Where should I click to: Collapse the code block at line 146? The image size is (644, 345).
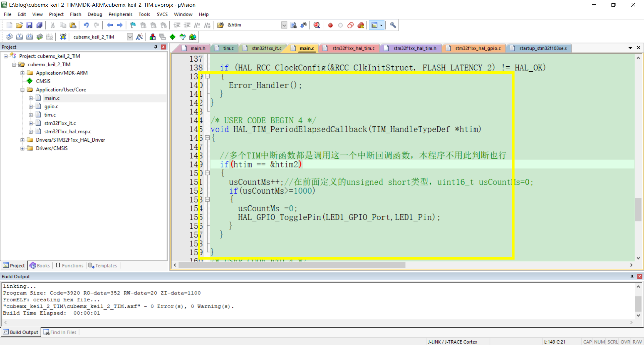coord(207,138)
